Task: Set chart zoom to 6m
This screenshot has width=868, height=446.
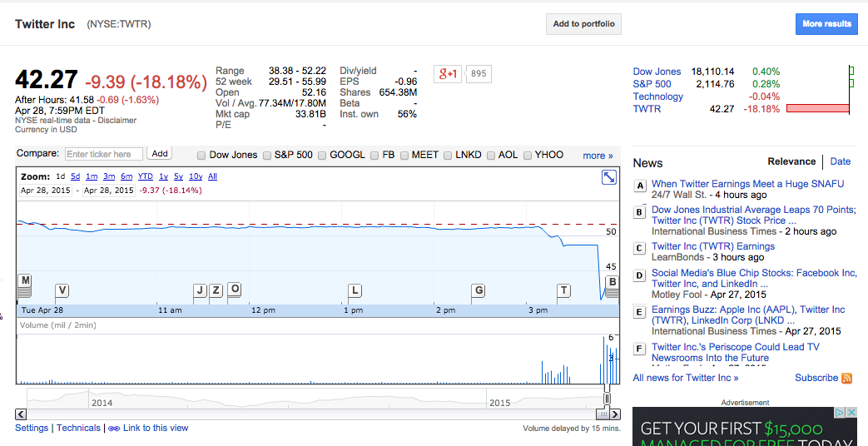Action: [x=126, y=176]
